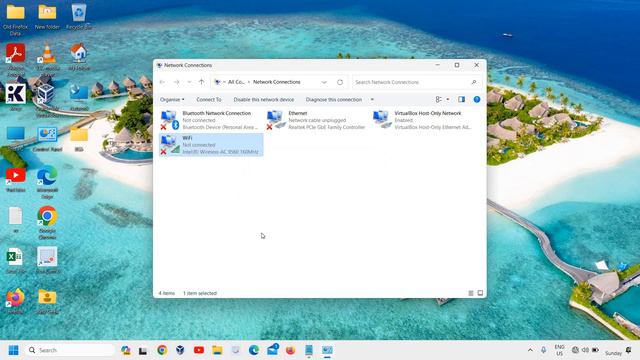Click Disable this network device
The image size is (640, 360).
point(264,100)
